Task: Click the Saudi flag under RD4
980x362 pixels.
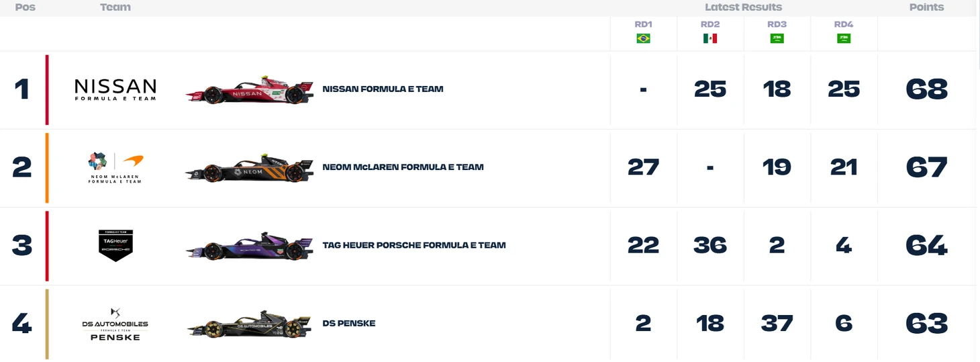Action: [844, 38]
